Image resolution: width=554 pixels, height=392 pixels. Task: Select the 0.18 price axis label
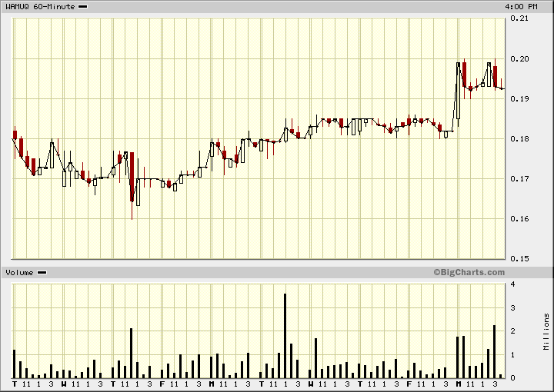click(x=519, y=138)
